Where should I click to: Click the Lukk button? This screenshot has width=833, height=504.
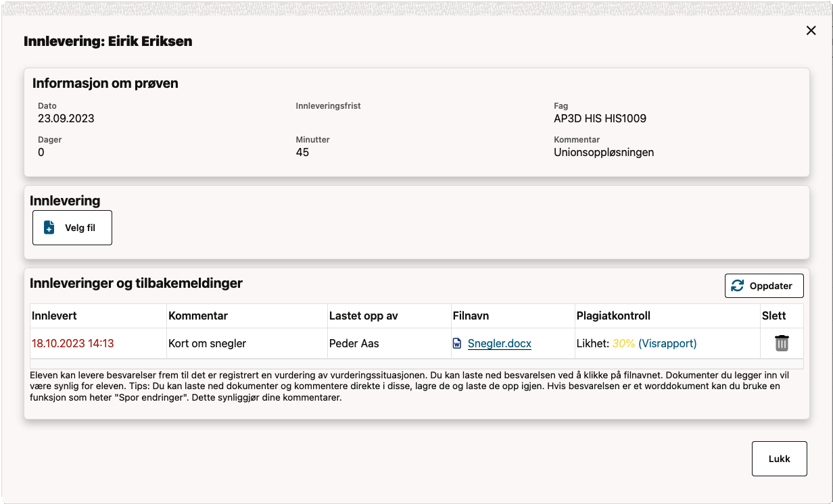[779, 458]
